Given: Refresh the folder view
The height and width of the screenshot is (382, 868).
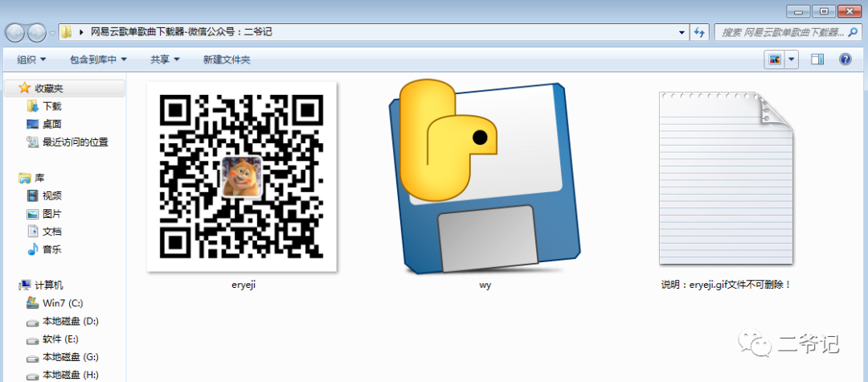Looking at the screenshot, I should (x=700, y=33).
